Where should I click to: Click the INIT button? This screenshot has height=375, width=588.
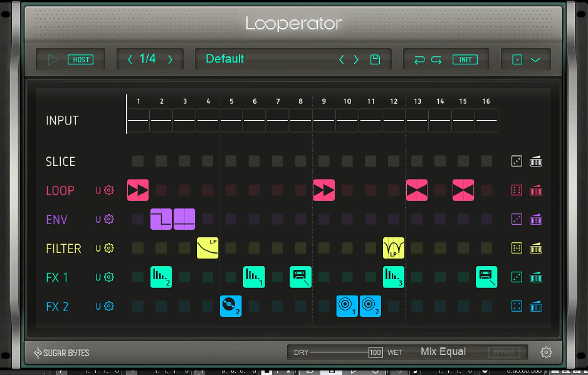[465, 59]
